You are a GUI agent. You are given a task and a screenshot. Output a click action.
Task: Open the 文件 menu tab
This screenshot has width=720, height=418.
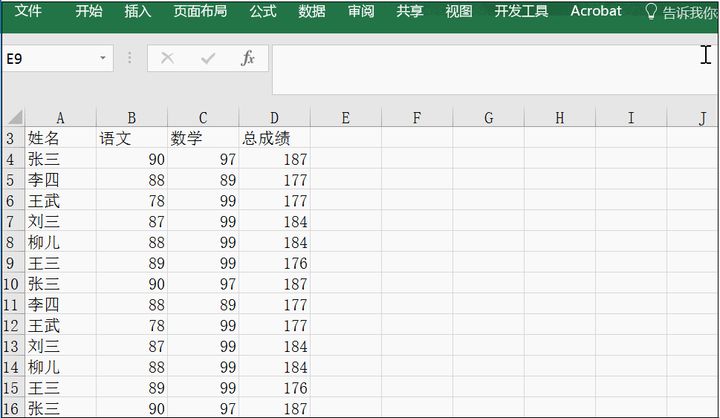(28, 12)
